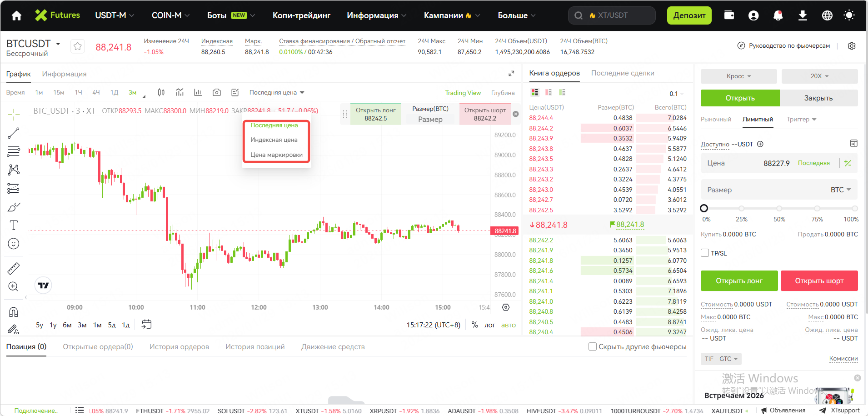
Task: Open the 20X leverage dropdown
Action: click(819, 76)
